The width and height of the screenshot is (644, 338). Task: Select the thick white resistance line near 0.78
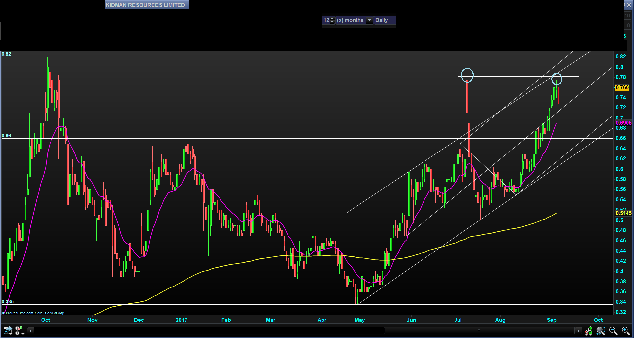coord(518,77)
